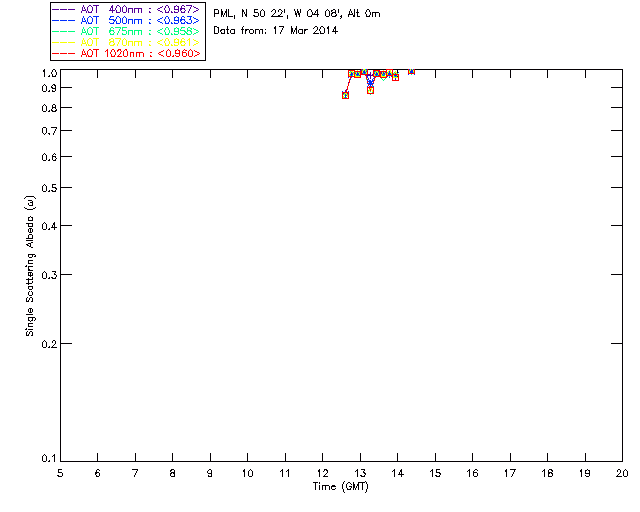Screen dimensions: 640x512
Task: Click the x-axis hour label 8
Action: coord(173,473)
